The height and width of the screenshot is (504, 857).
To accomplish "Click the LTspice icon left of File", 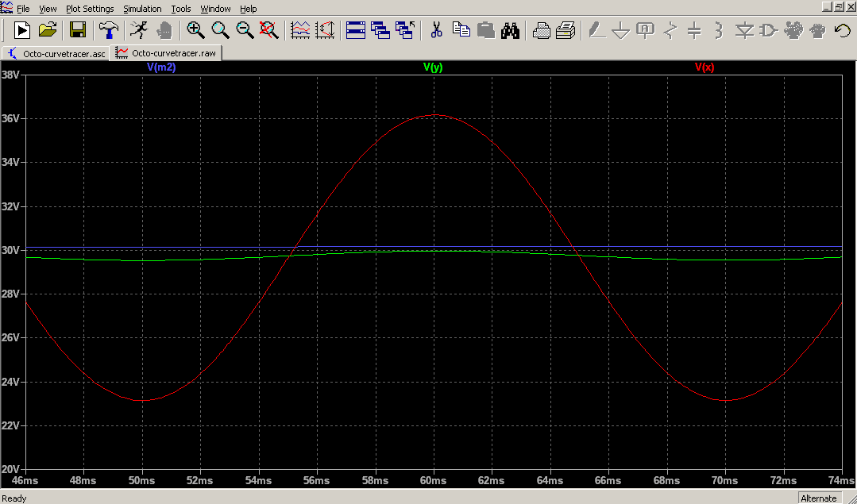I will (x=6, y=8).
